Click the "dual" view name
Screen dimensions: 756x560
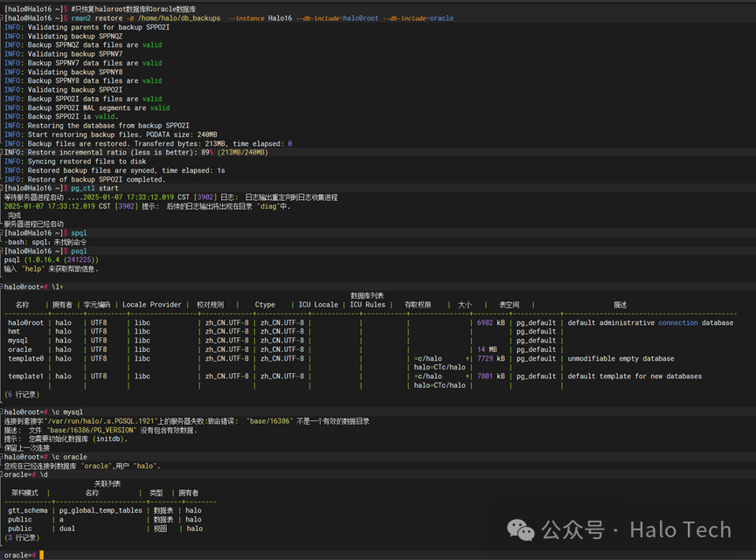(x=67, y=529)
